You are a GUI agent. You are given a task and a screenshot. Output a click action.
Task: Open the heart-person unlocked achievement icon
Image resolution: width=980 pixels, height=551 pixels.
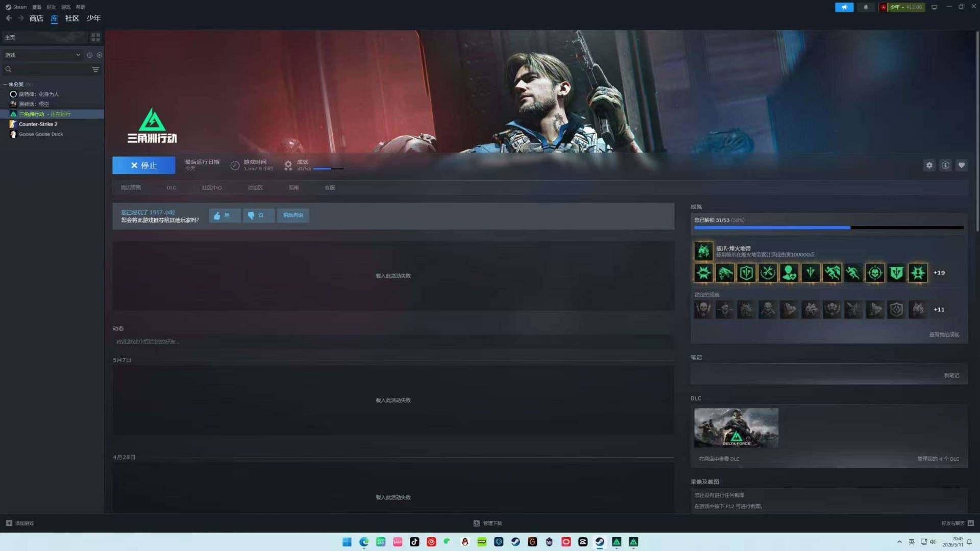click(789, 273)
